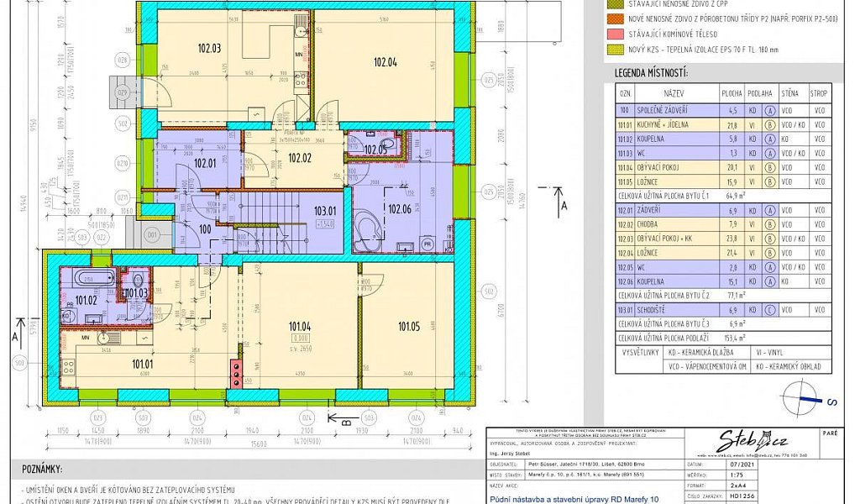
Task: Click the LEGENDA MÍSTNOSTÍ heading
Action: pos(651,73)
